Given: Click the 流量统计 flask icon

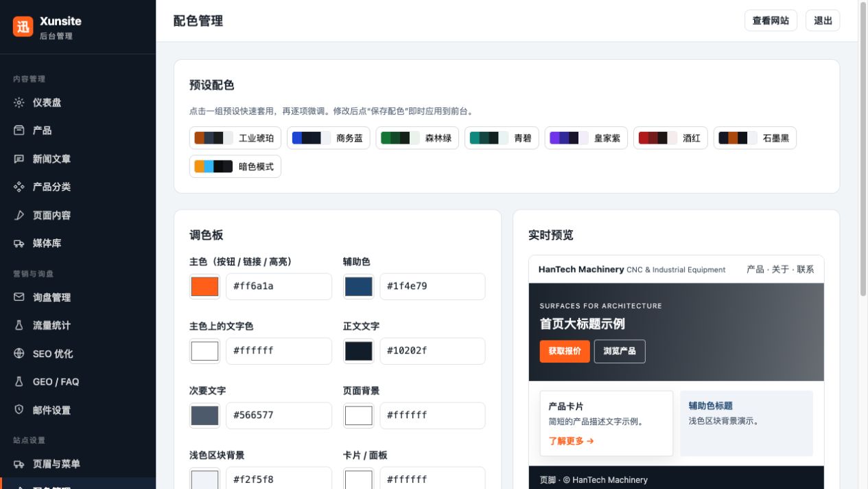Looking at the screenshot, I should (x=19, y=326).
